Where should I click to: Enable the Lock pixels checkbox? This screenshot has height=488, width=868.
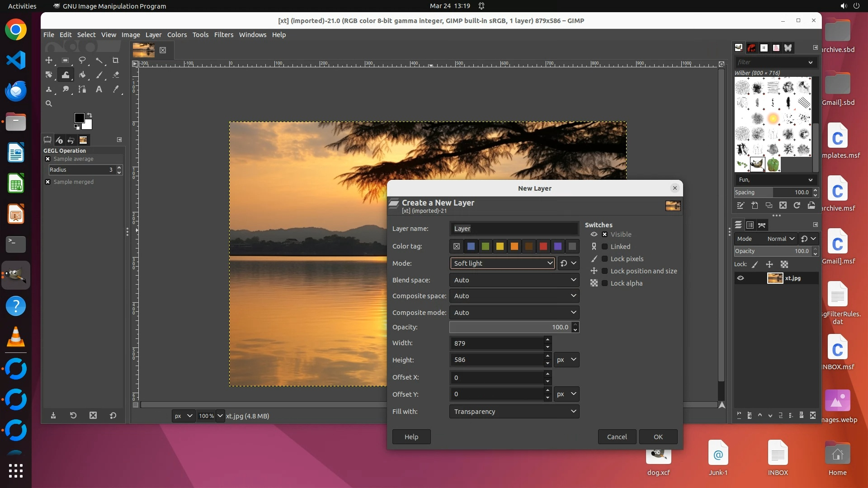click(x=604, y=259)
